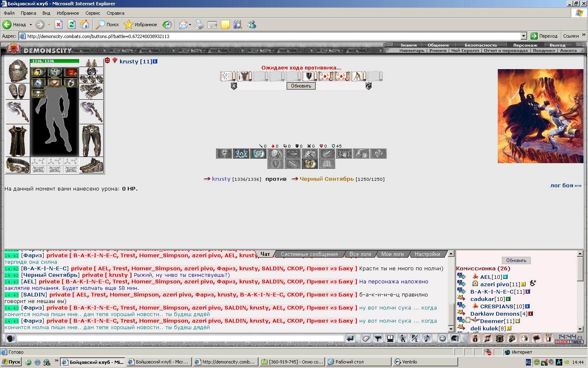Image resolution: width=588 pixels, height=368 pixels.
Task: Use the black shield scroll in battle
Action: point(309,76)
